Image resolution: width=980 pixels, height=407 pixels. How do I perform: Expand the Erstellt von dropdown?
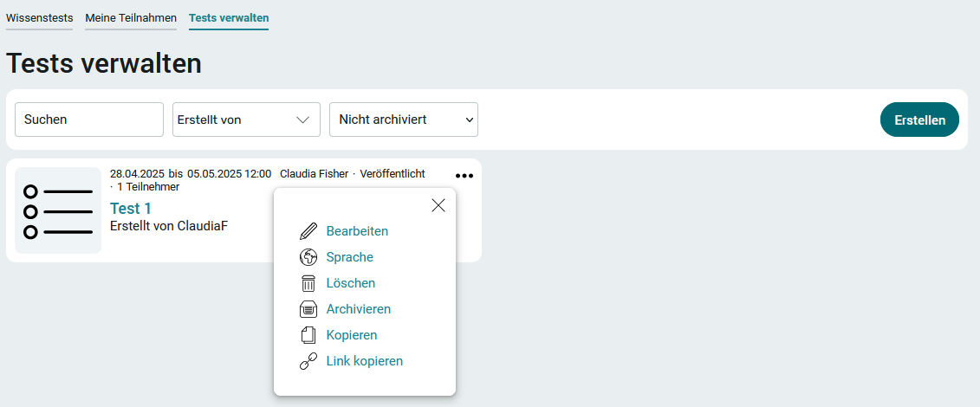(x=246, y=120)
